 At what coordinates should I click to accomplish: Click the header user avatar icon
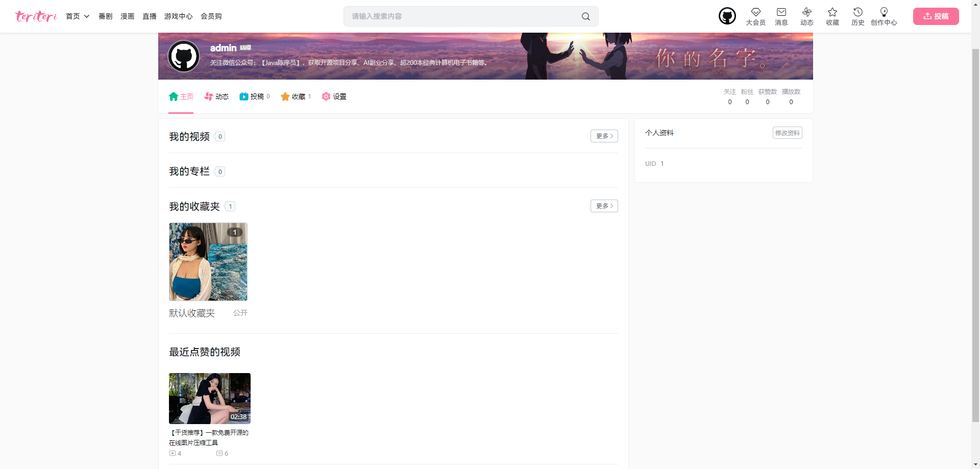tap(727, 16)
